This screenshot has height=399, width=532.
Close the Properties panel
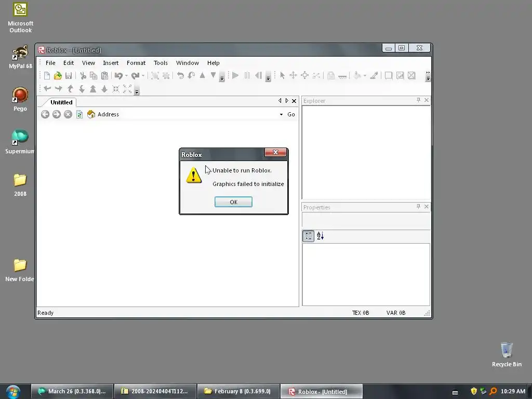pos(427,206)
